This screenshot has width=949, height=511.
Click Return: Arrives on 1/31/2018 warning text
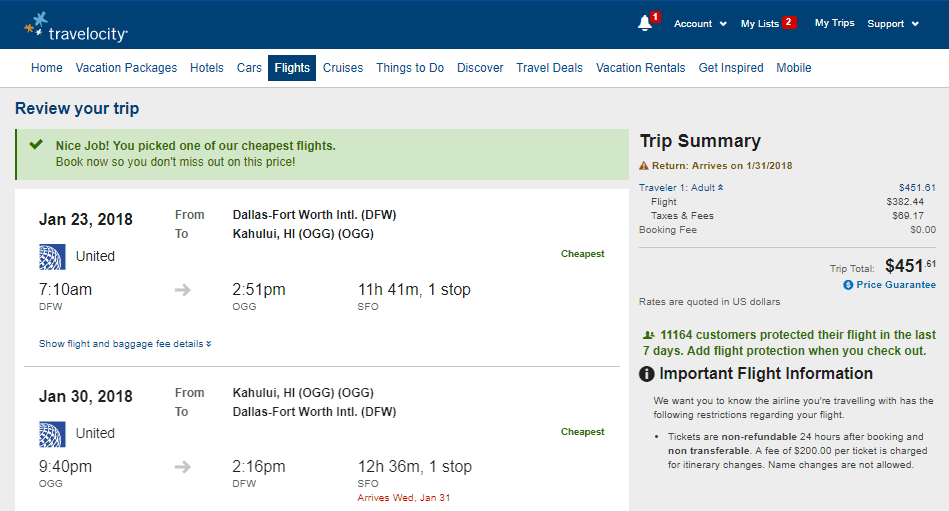tap(722, 166)
